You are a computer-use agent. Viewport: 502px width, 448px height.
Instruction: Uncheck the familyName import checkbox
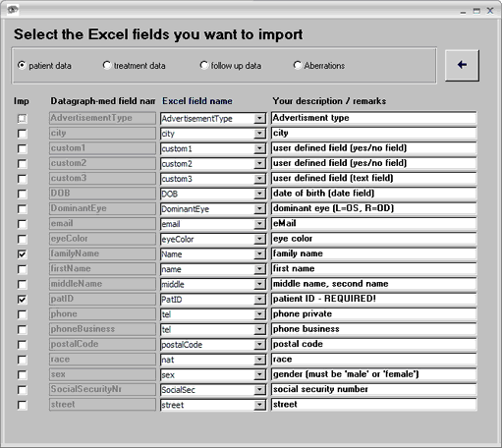[x=22, y=254]
